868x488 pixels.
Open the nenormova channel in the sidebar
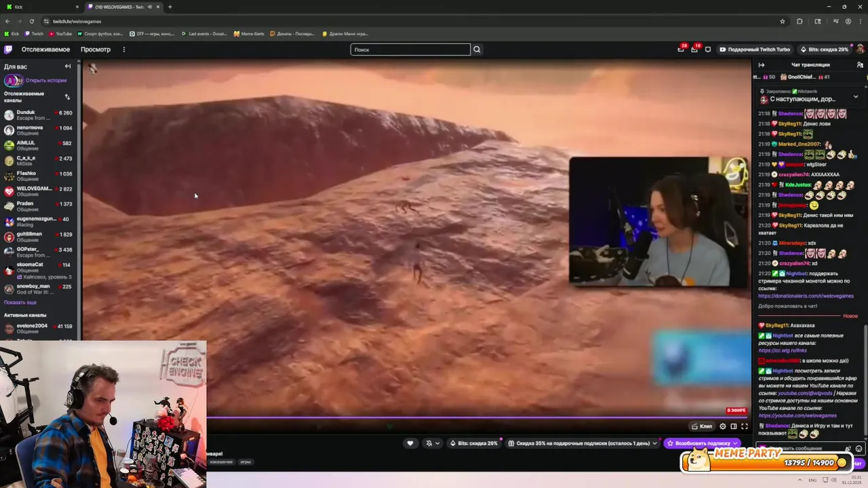pyautogui.click(x=39, y=130)
